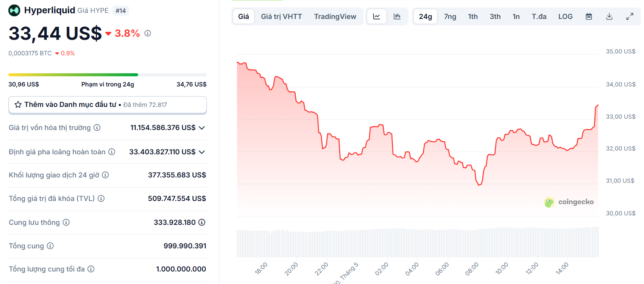
Task: Select 24g time range
Action: point(426,16)
